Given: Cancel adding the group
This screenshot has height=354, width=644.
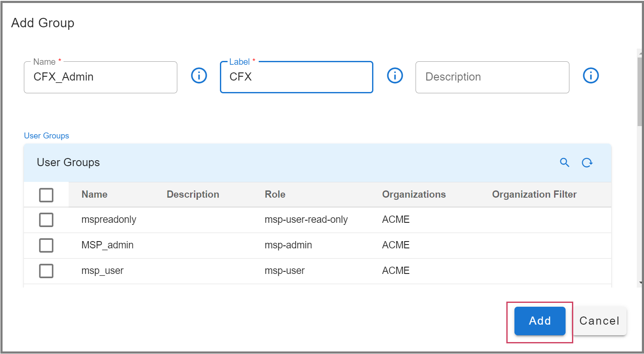Looking at the screenshot, I should point(599,321).
